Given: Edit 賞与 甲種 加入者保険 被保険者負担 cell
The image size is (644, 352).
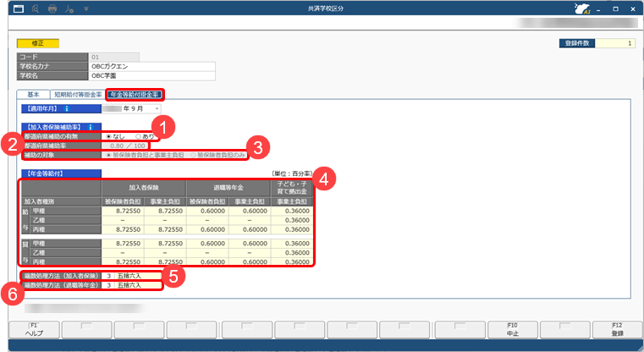Looking at the screenshot, I should (123, 244).
